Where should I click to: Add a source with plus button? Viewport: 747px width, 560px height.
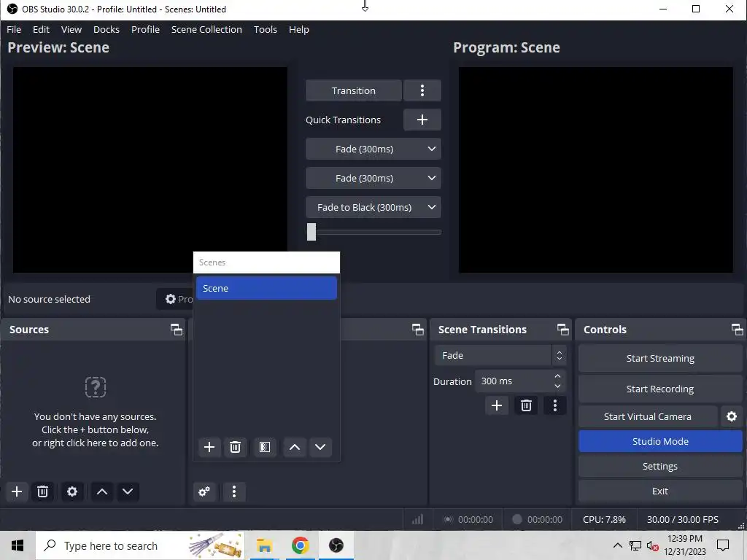[x=17, y=491]
